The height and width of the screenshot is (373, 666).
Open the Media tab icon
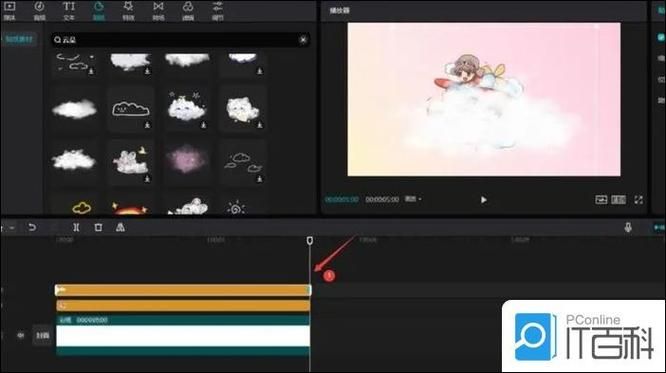pos(9,10)
